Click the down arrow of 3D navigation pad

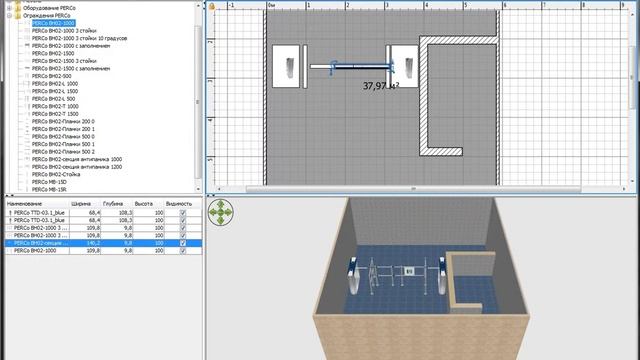[x=220, y=221]
